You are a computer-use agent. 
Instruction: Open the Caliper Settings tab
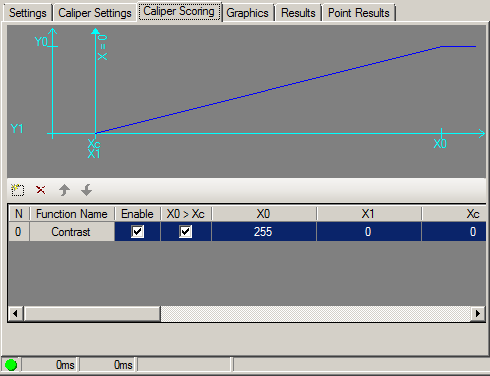pos(95,13)
